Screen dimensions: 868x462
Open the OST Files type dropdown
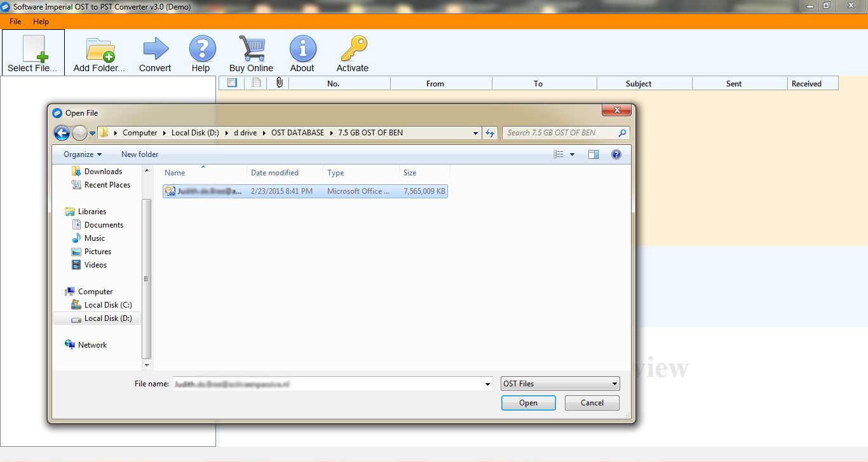pos(560,384)
